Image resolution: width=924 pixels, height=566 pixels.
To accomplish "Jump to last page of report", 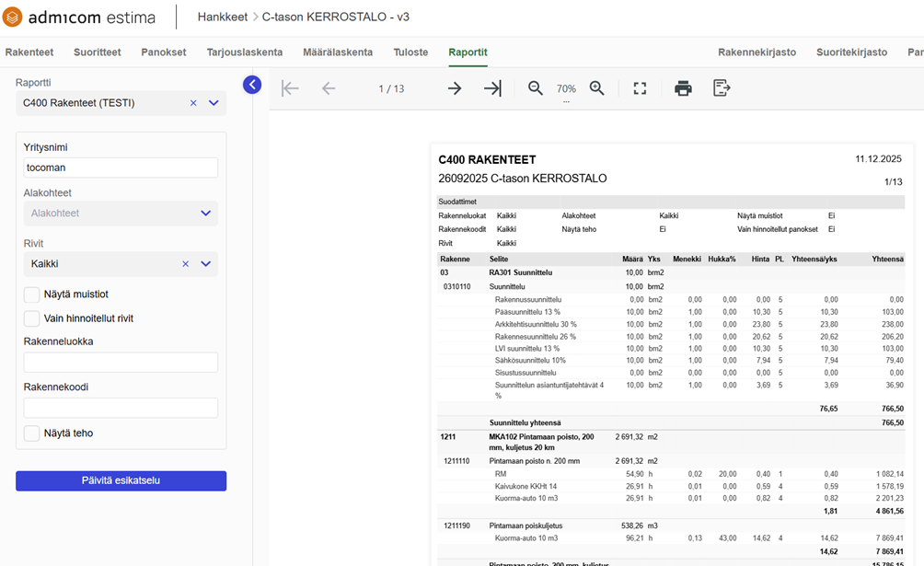I will click(x=492, y=88).
